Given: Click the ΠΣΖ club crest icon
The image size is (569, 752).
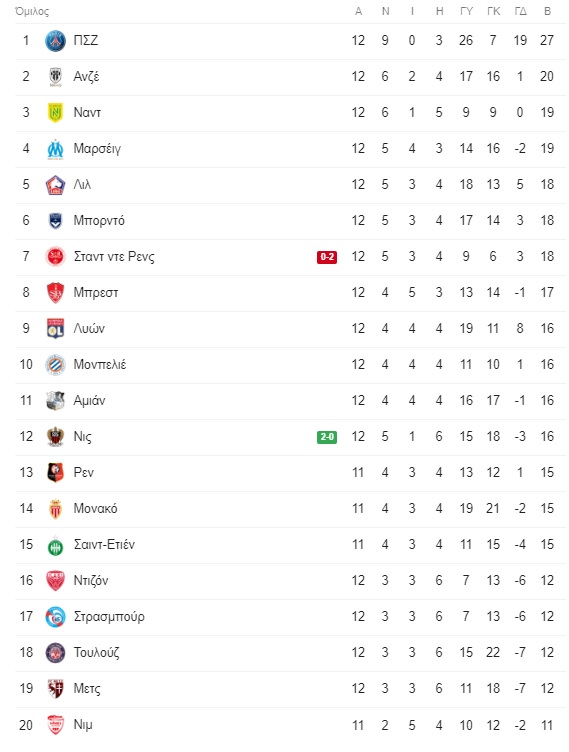Looking at the screenshot, I should (x=55, y=41).
